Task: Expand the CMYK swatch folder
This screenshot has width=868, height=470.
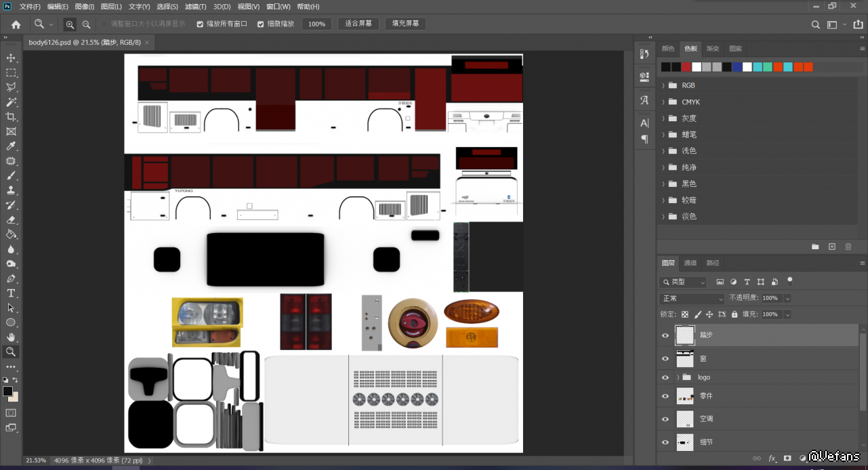Action: tap(663, 102)
